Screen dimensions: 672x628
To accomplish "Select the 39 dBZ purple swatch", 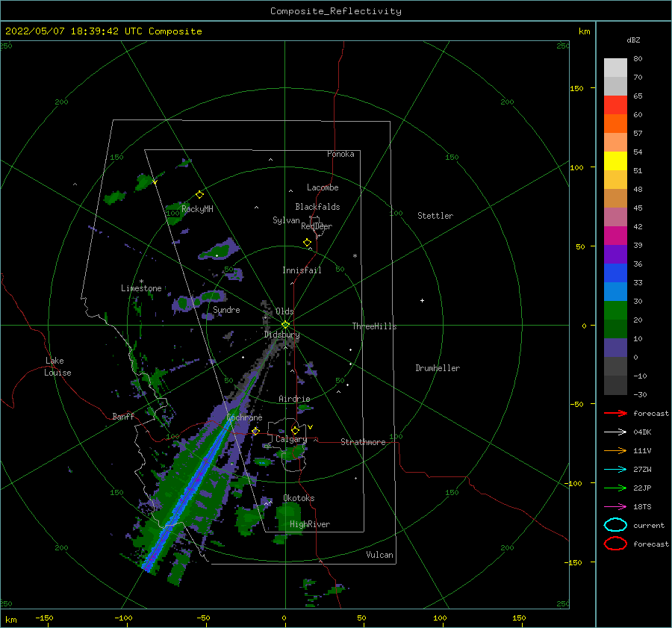I will 615,254.
